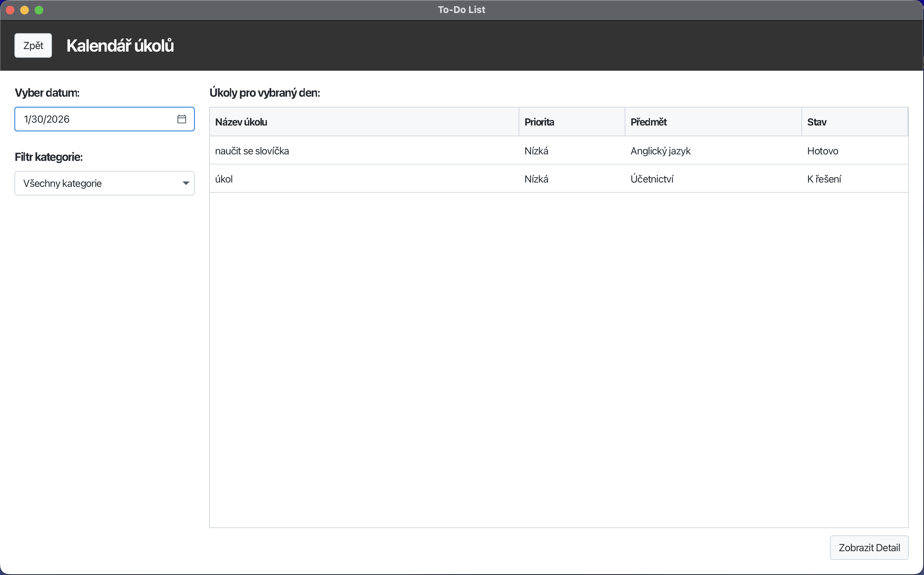The height and width of the screenshot is (575, 924).
Task: Close the window with the red button
Action: coord(10,10)
